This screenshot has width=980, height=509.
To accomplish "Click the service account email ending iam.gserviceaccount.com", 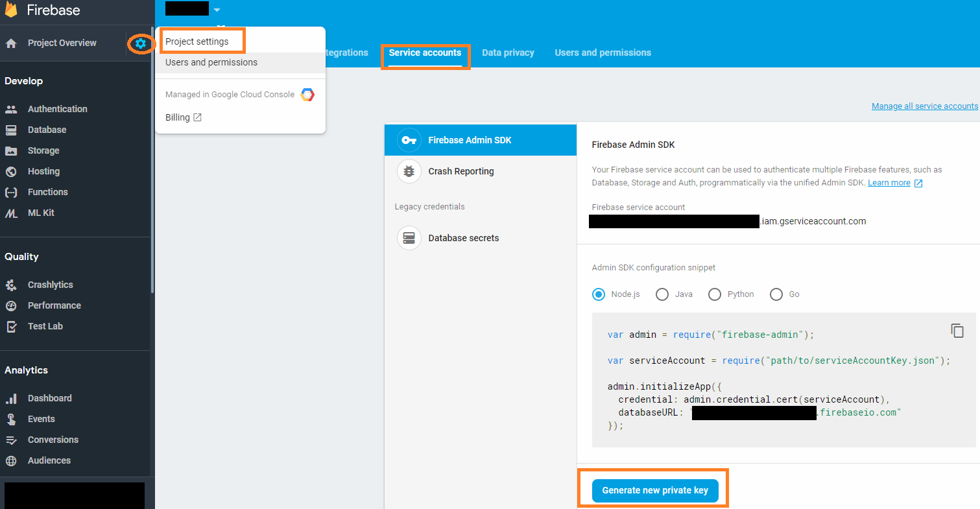I will click(728, 221).
